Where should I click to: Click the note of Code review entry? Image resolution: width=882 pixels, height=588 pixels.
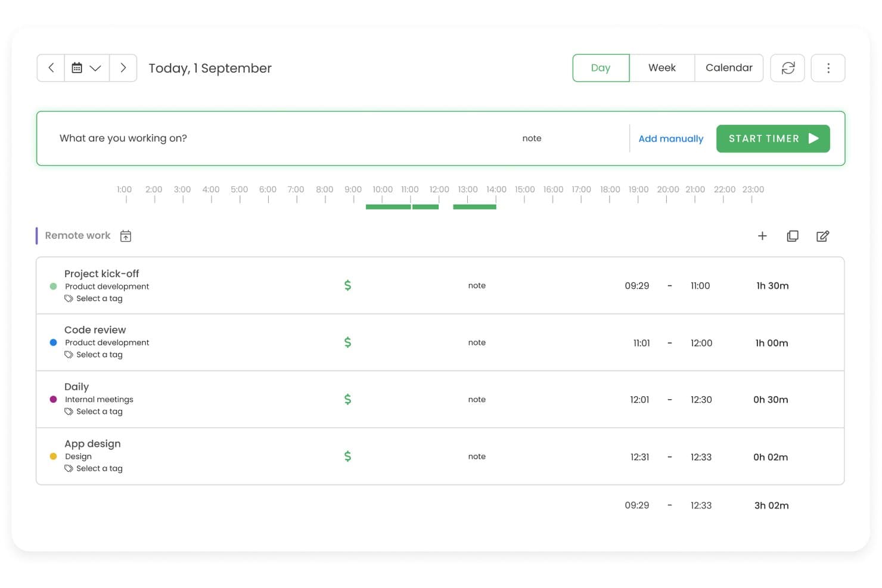[x=477, y=343]
